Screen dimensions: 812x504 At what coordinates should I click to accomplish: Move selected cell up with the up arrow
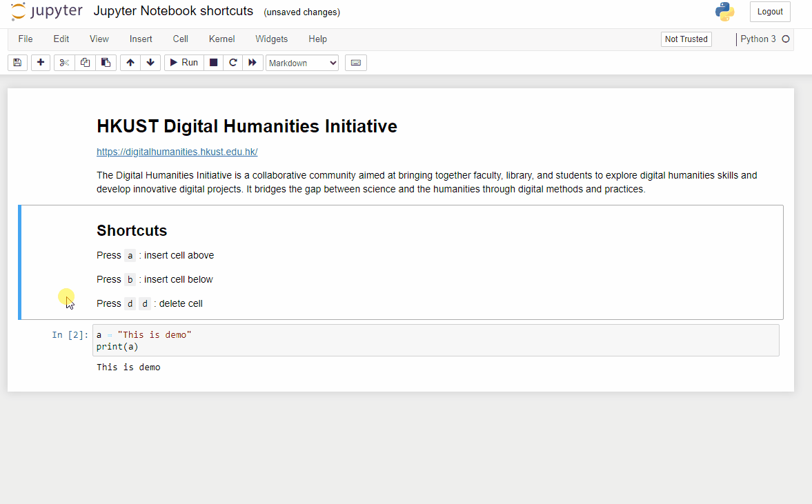click(x=130, y=63)
